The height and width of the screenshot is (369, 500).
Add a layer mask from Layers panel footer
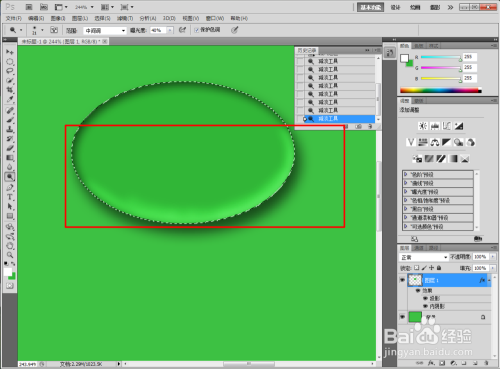(x=442, y=363)
